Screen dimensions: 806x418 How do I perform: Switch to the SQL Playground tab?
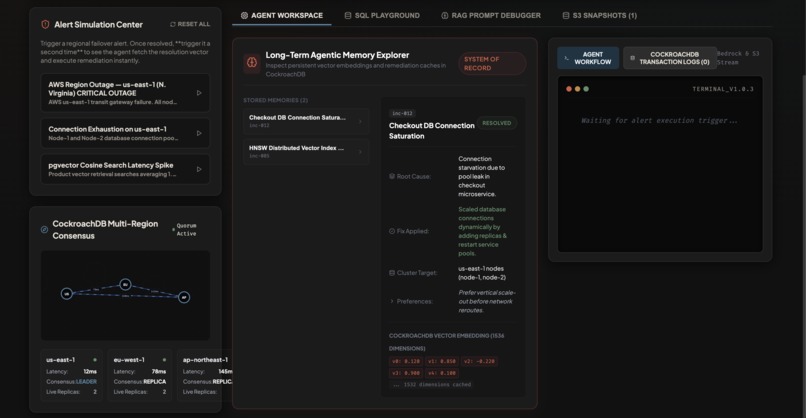pyautogui.click(x=382, y=15)
